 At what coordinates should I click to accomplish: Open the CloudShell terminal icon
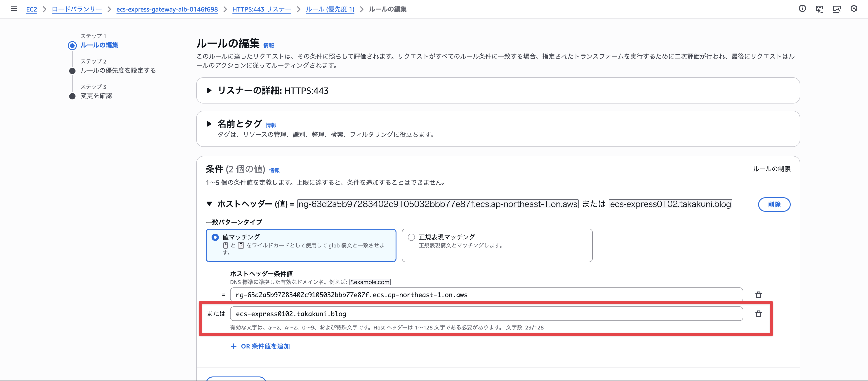tap(819, 9)
